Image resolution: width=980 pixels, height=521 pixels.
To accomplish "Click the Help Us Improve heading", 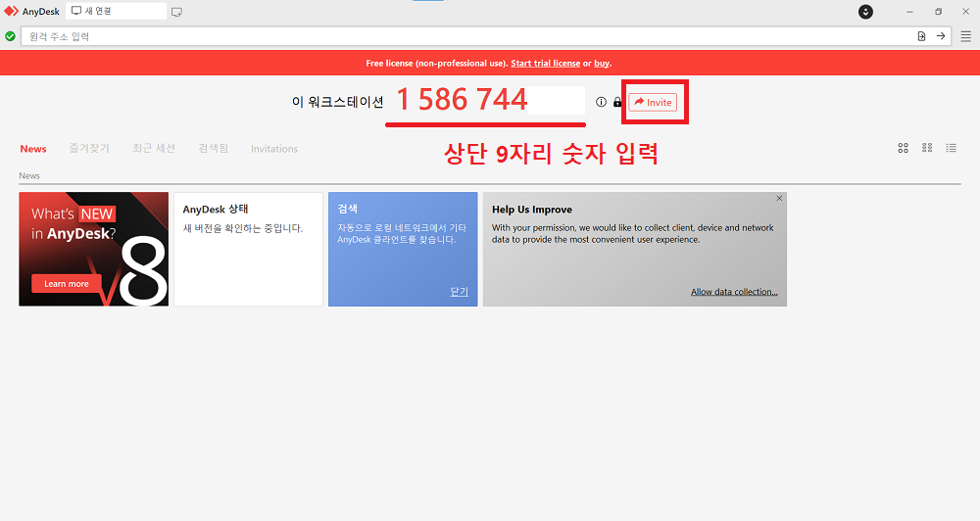I will coord(532,210).
